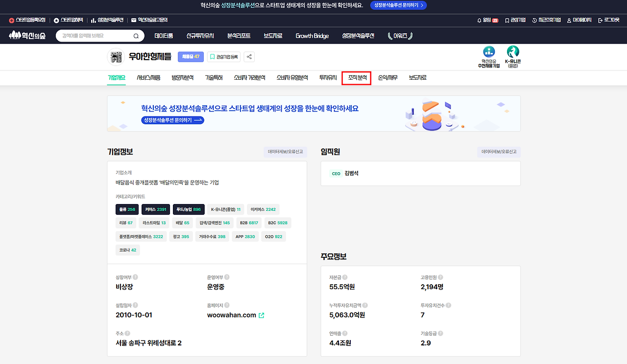
Task: Click 데이터제보/오류신고 in the 기업정보 section
Action: [286, 152]
